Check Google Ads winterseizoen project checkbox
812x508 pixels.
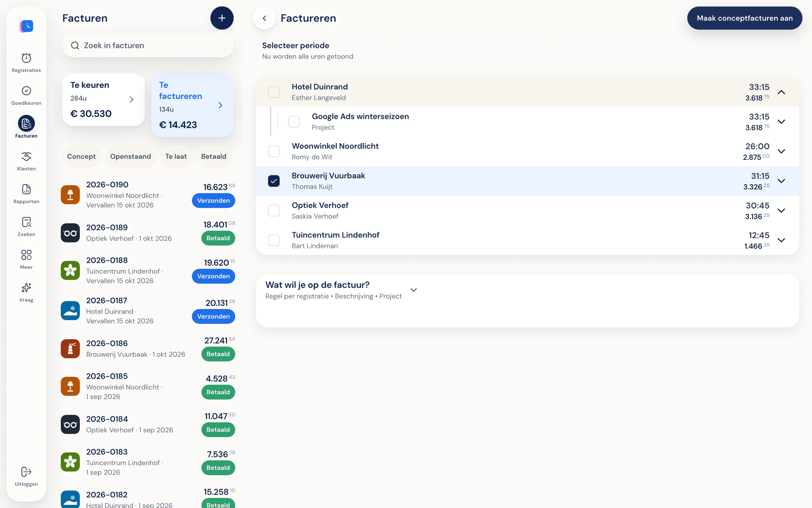click(294, 122)
